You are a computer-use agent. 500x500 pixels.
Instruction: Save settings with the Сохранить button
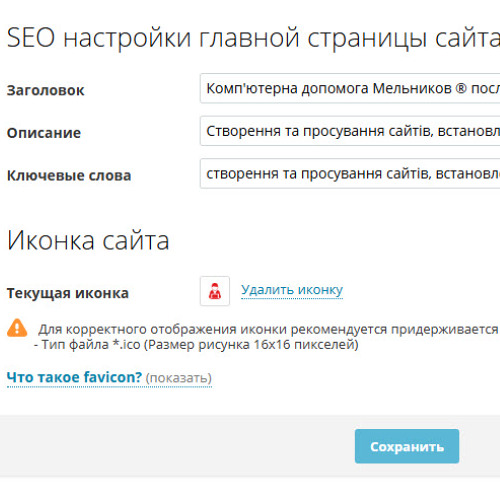[x=407, y=446]
